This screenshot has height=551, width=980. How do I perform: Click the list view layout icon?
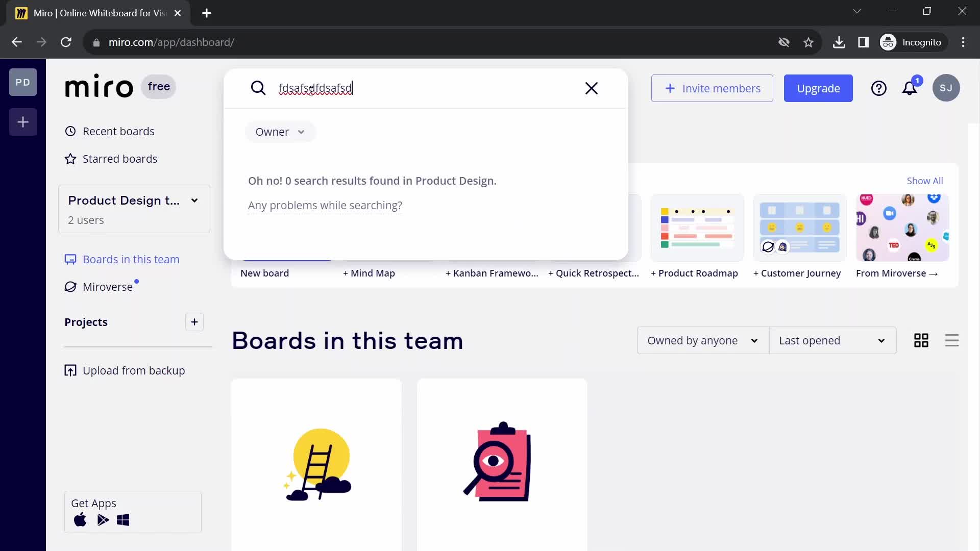tap(951, 340)
